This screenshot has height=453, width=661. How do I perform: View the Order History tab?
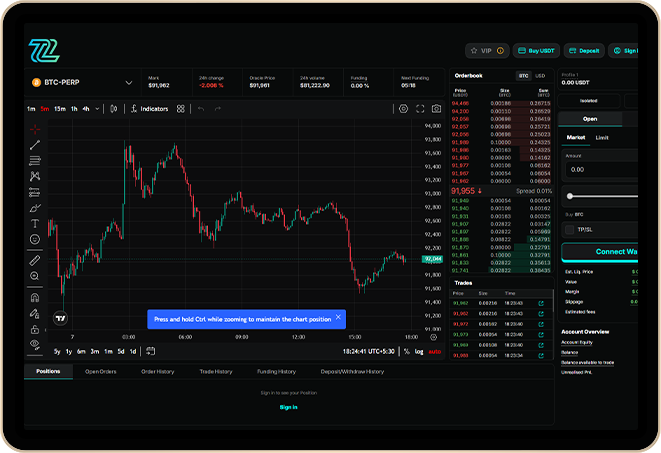click(157, 372)
